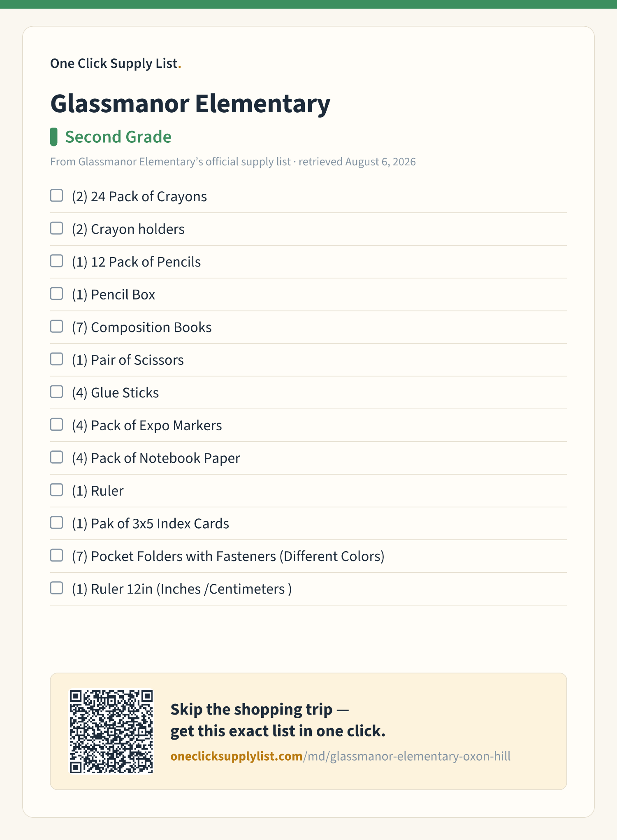
Task: Tick the 3x5 Index Cards checkbox
Action: click(x=56, y=522)
